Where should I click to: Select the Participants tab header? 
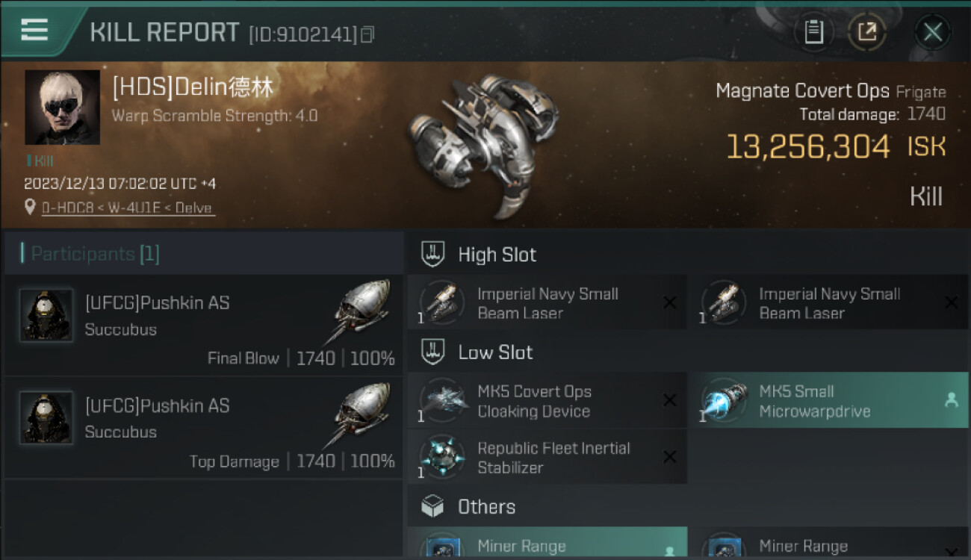(95, 254)
